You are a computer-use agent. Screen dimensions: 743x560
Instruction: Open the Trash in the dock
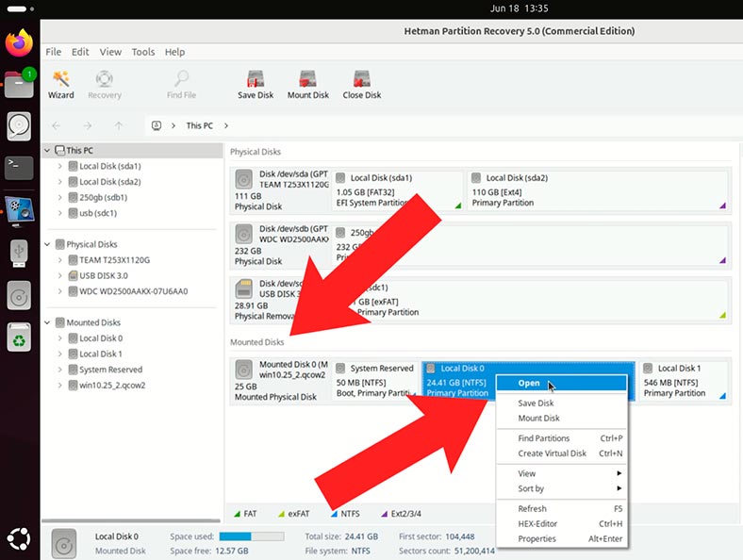coord(19,338)
